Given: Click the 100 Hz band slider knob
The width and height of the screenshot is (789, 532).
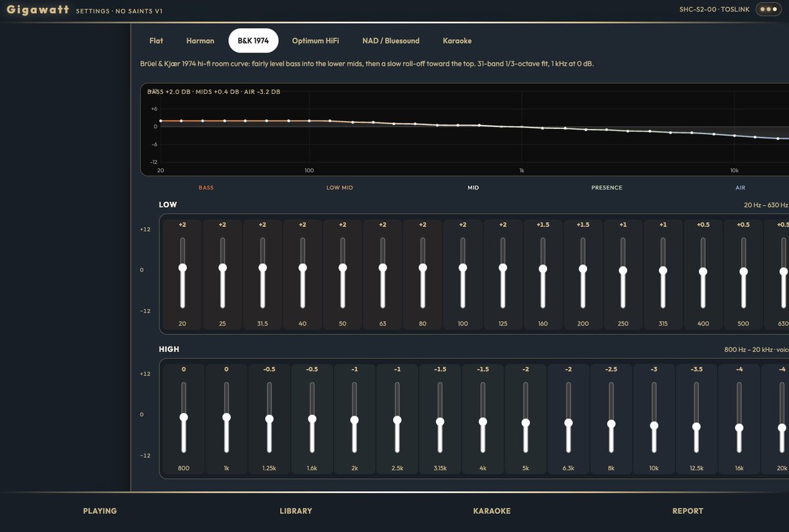Looking at the screenshot, I should [x=463, y=268].
